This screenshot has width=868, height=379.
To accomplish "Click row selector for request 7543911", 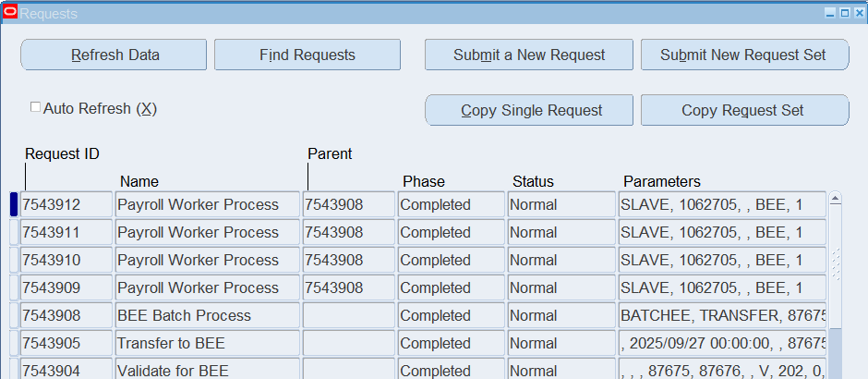I will [x=14, y=232].
